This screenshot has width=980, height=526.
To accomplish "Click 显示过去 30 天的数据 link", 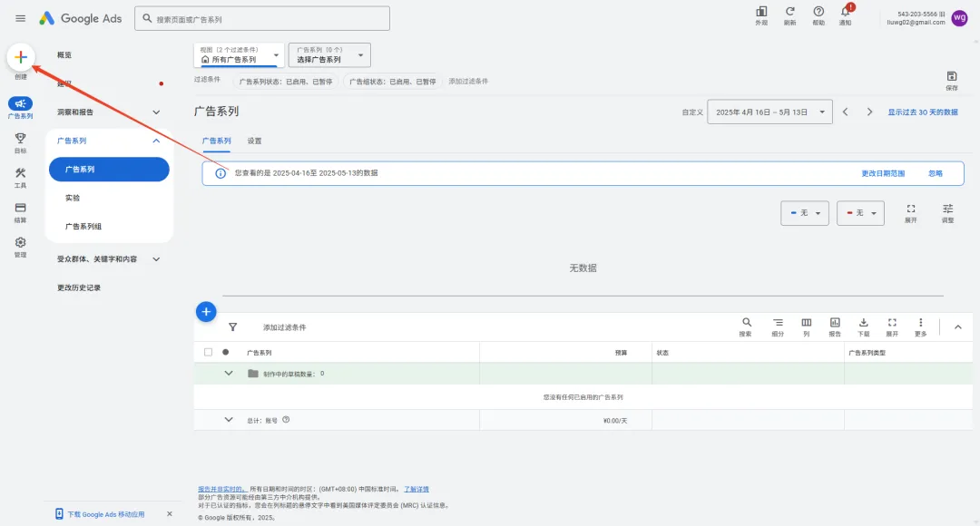I will (922, 112).
